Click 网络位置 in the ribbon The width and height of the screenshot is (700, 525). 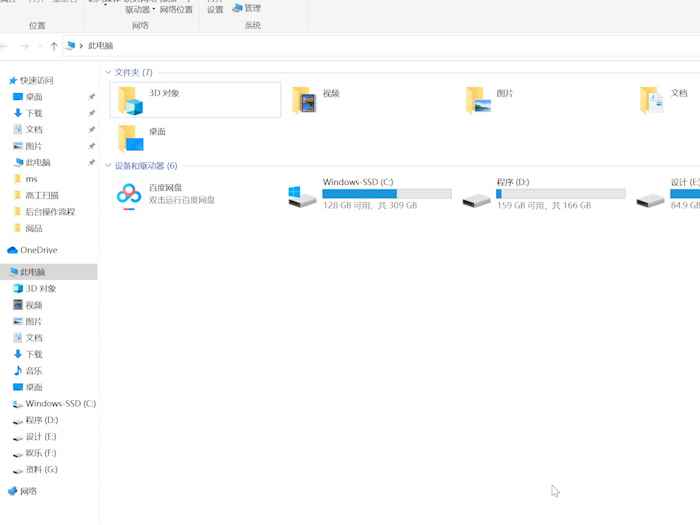176,10
